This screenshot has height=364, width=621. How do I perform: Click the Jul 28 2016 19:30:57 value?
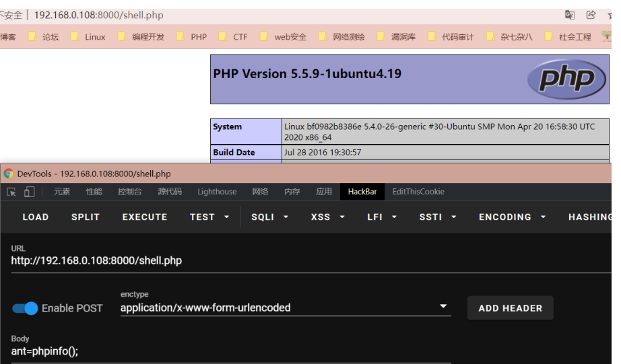click(323, 152)
